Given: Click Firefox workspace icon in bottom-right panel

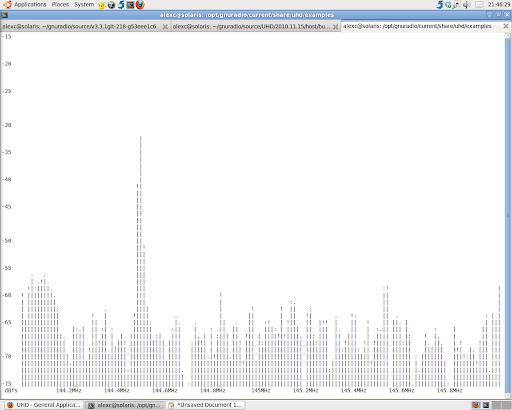Looking at the screenshot, I should pos(476,405).
